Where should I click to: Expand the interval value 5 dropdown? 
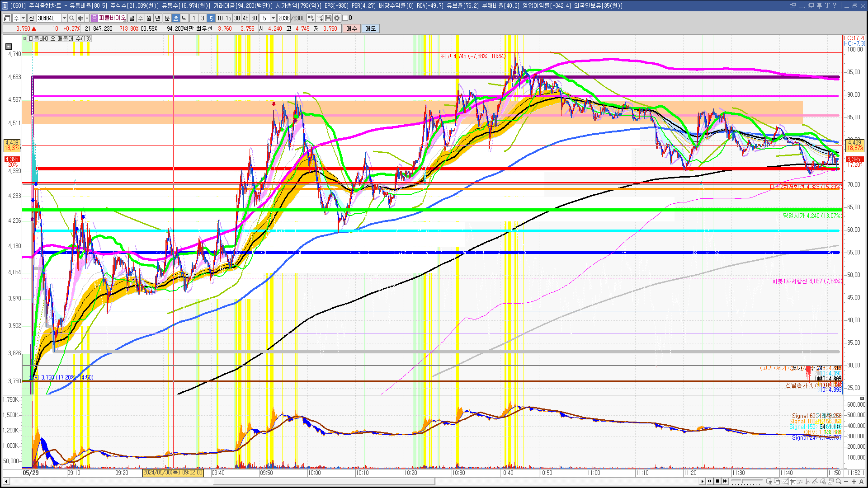click(273, 18)
